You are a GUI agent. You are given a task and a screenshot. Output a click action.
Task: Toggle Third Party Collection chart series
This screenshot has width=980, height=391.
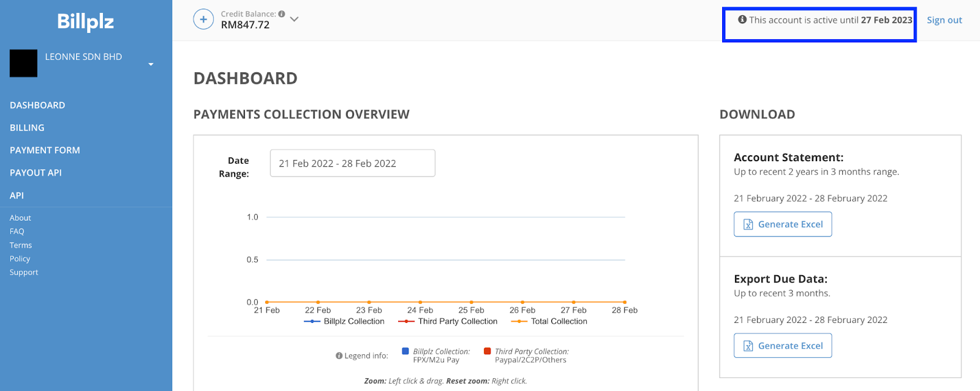pos(448,321)
